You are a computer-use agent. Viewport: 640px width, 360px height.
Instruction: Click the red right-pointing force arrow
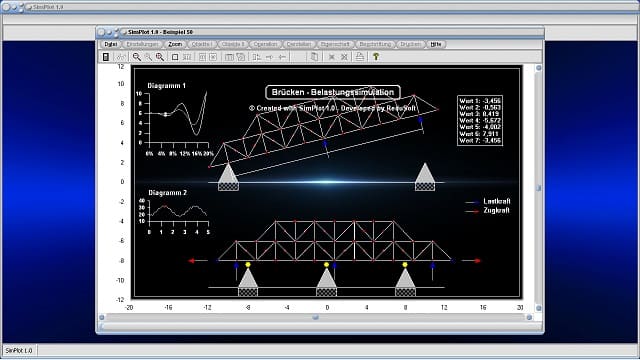tap(471, 260)
